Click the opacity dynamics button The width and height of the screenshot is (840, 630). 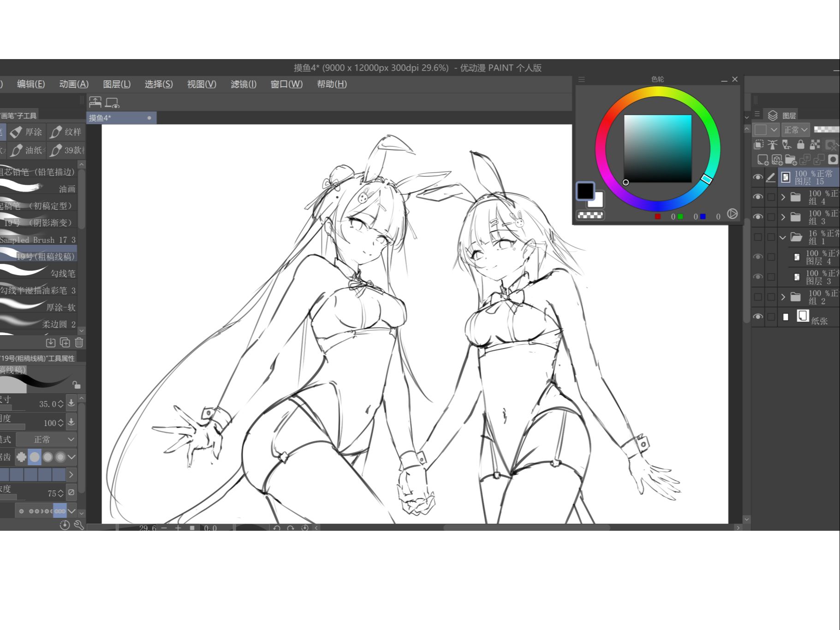71,422
